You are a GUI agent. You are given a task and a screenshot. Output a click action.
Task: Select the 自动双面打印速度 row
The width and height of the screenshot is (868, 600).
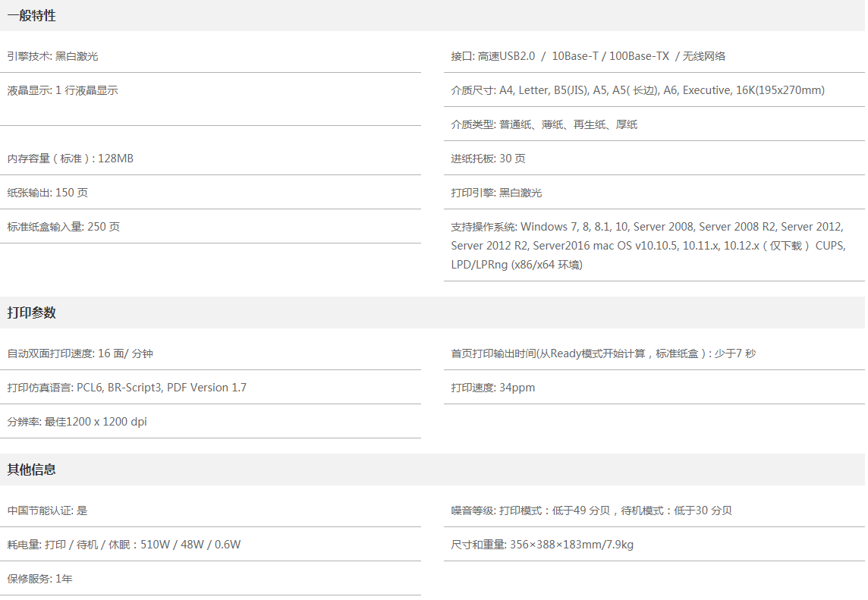tap(80, 353)
